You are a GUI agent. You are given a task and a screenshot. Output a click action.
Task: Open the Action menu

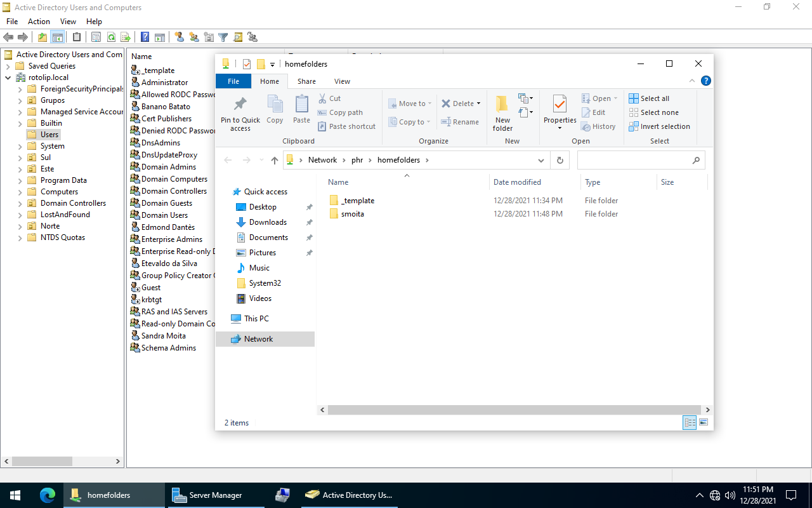39,21
